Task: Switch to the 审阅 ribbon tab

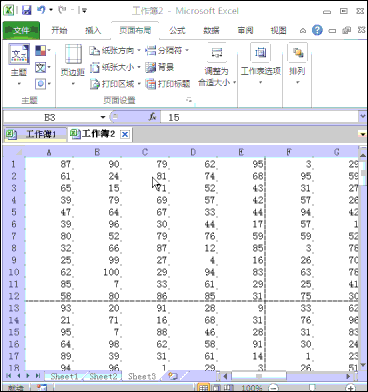Action: [245, 31]
